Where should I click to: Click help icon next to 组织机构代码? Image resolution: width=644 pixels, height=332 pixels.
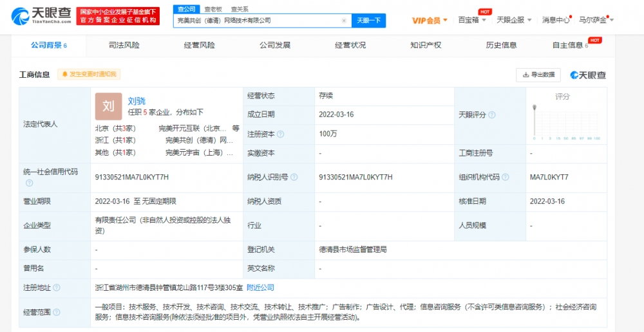[x=505, y=178]
